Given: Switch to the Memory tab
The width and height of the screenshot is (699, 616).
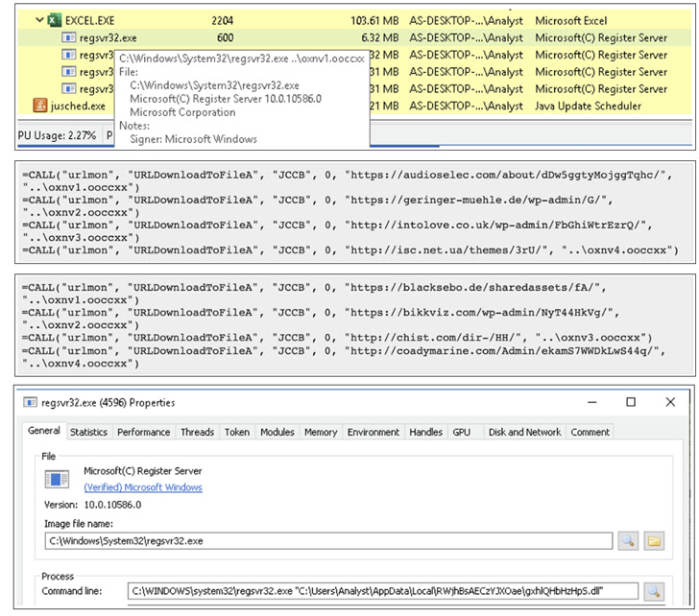Looking at the screenshot, I should (321, 432).
